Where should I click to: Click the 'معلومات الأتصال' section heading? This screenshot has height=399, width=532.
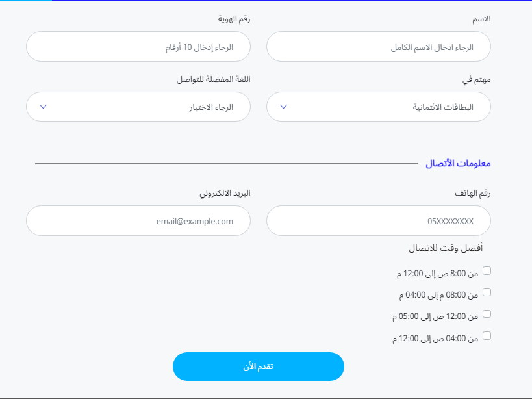pos(458,164)
